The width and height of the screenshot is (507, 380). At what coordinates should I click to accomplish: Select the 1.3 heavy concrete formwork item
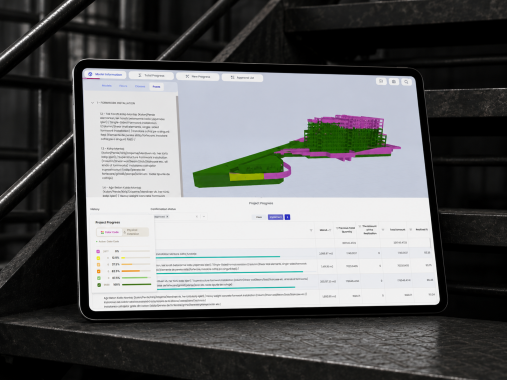(x=136, y=192)
